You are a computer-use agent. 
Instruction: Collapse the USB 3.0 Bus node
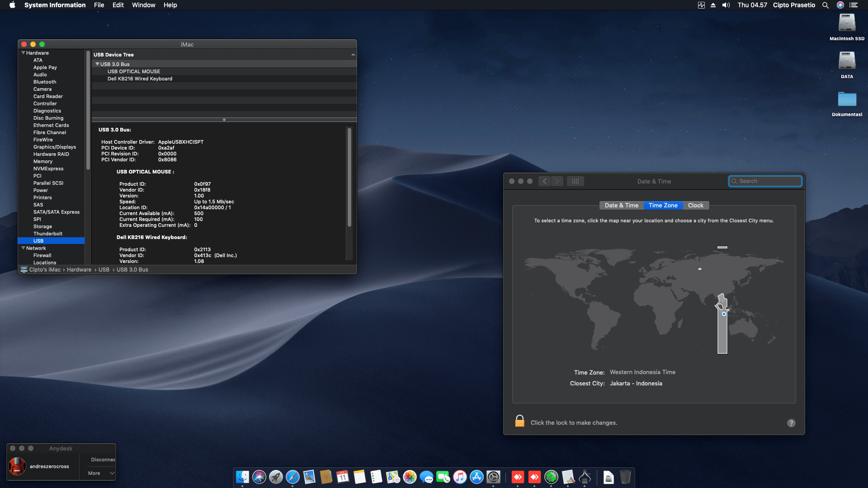click(97, 64)
